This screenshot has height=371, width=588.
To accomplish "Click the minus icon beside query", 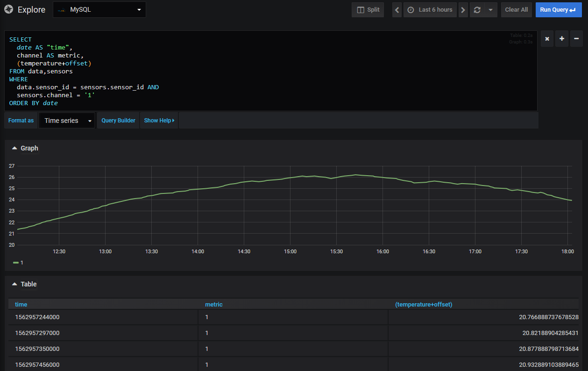I will pos(577,39).
